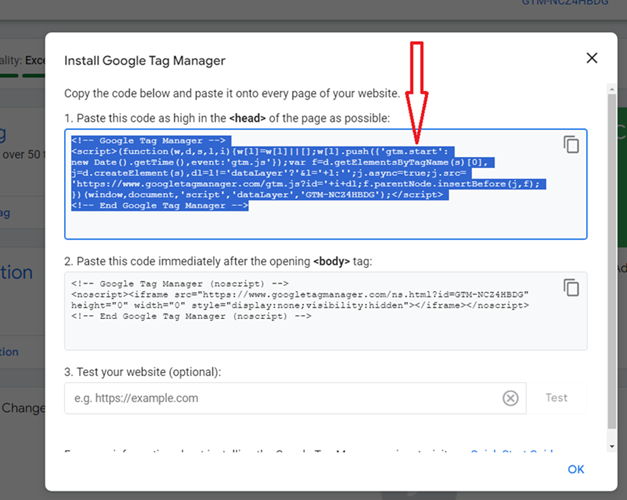Click 'Copy the code below and paste' text
The image size is (627, 500).
(232, 94)
